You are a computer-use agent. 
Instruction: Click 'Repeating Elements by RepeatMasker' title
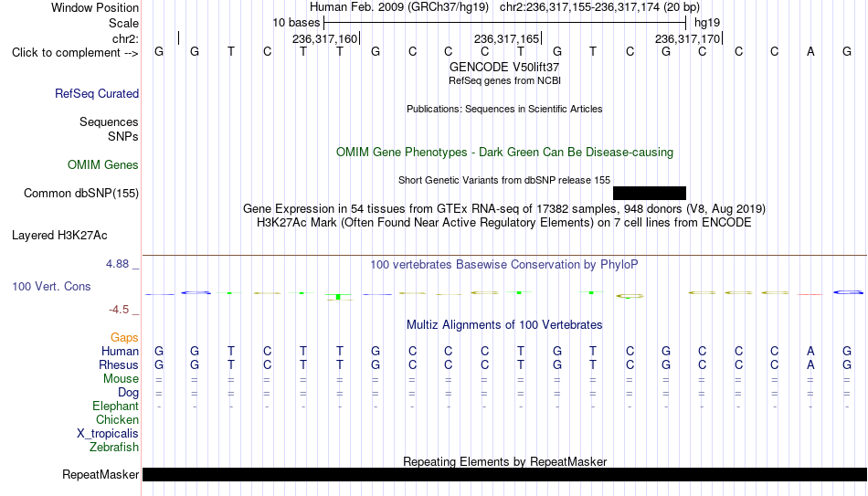tap(505, 461)
